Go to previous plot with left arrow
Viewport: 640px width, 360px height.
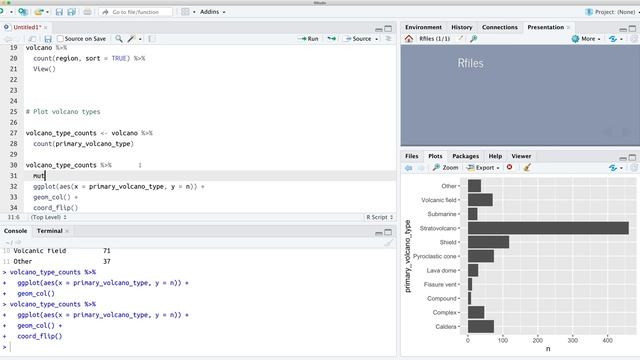(409, 168)
